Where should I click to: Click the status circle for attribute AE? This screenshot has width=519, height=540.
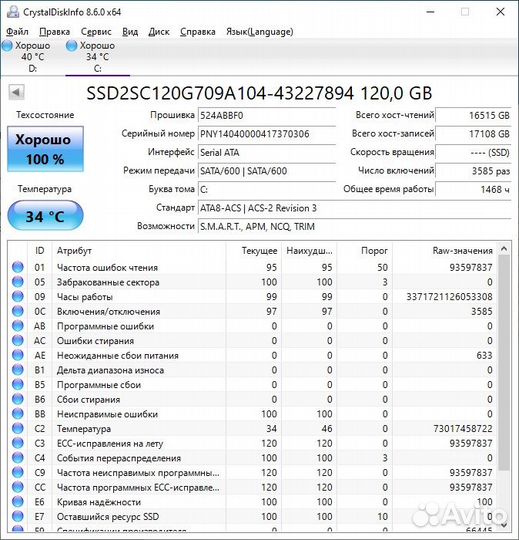point(18,355)
